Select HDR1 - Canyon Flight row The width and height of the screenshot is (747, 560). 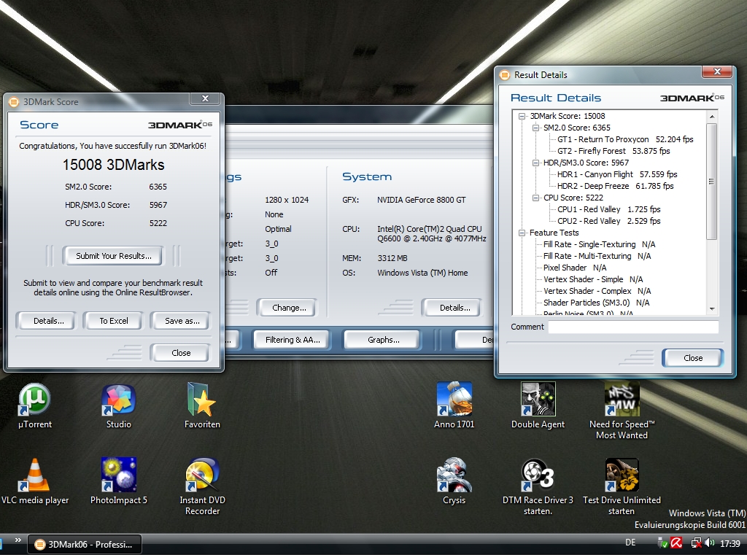pos(617,174)
